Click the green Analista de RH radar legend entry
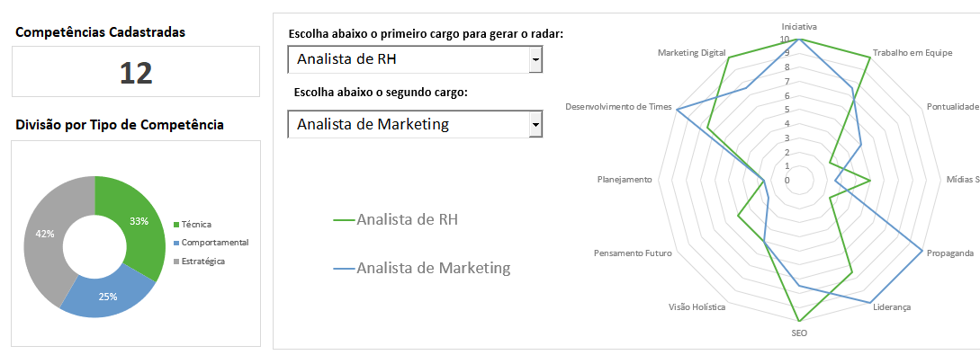 tap(396, 219)
